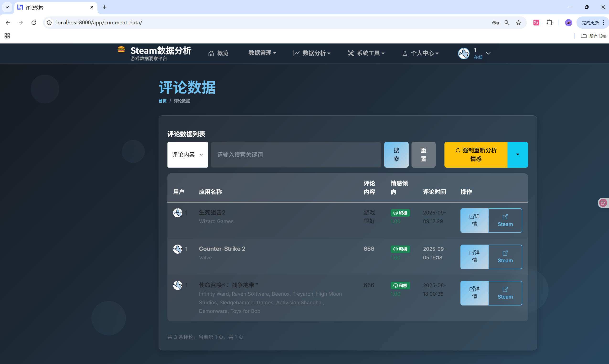Click the 重置 button
609x364 pixels.
[424, 155]
